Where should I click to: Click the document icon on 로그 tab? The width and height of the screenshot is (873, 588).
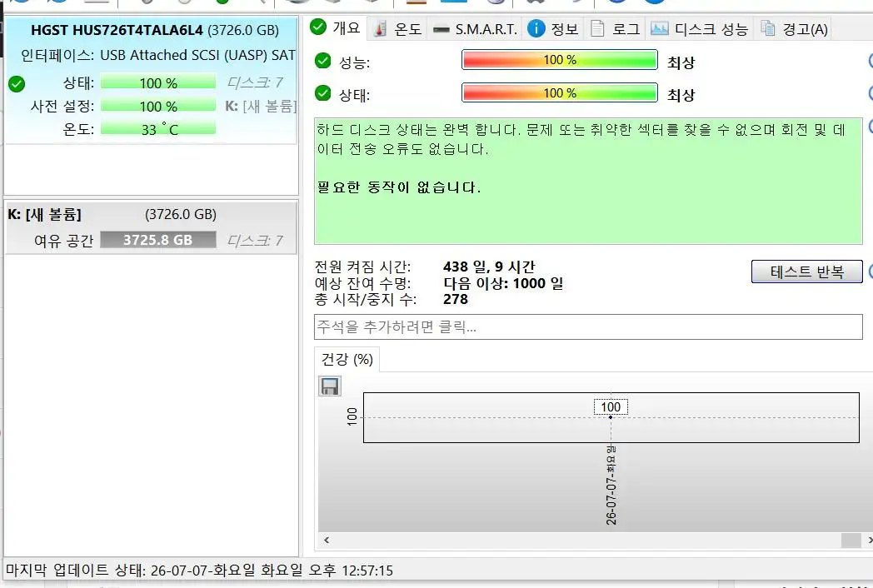[x=597, y=28]
